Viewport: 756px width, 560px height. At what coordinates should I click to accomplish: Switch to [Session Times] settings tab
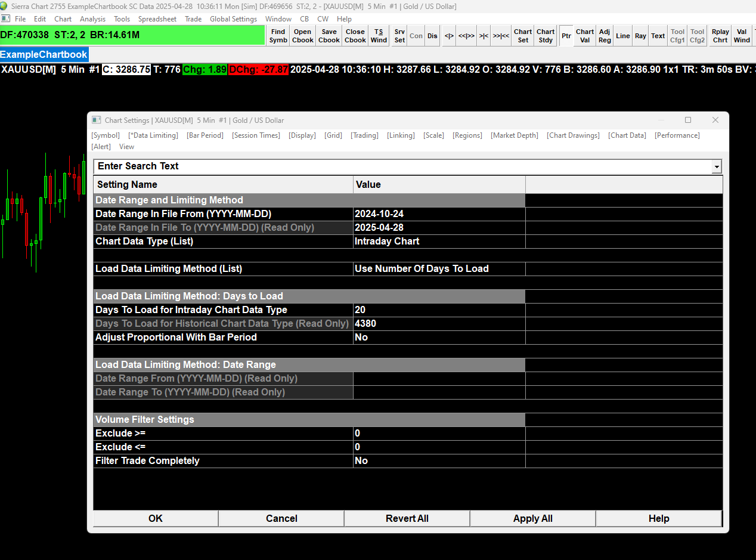click(x=256, y=135)
